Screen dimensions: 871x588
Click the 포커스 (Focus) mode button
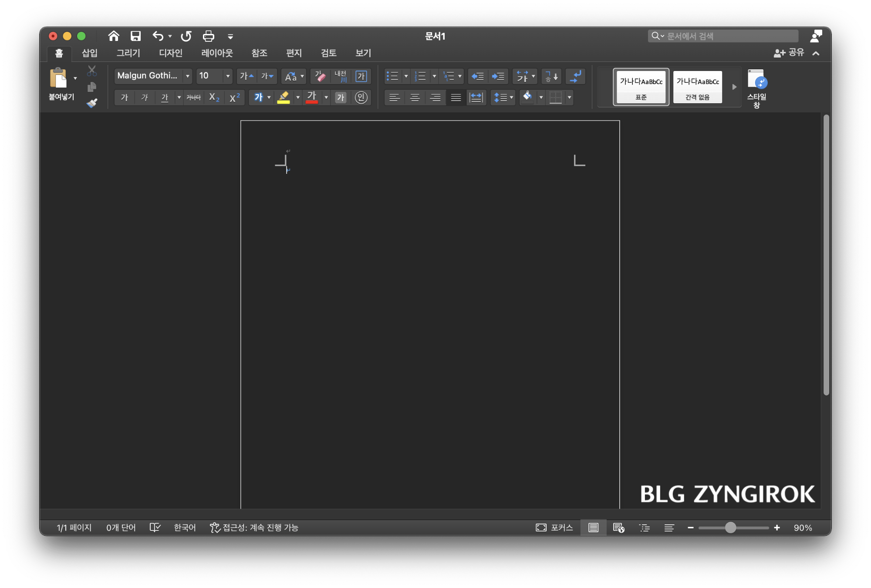pos(554,527)
